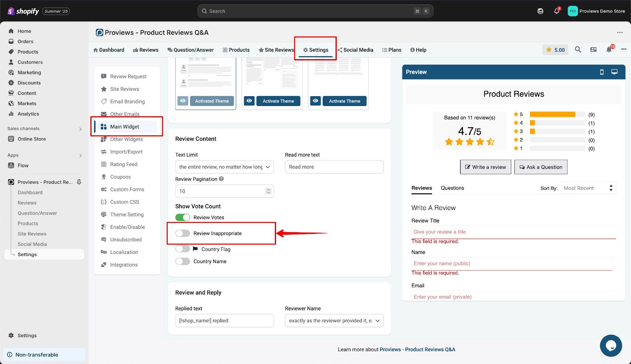Adjust Review Pagination stepper arrows
Image resolution: width=631 pixels, height=364 pixels.
click(268, 191)
